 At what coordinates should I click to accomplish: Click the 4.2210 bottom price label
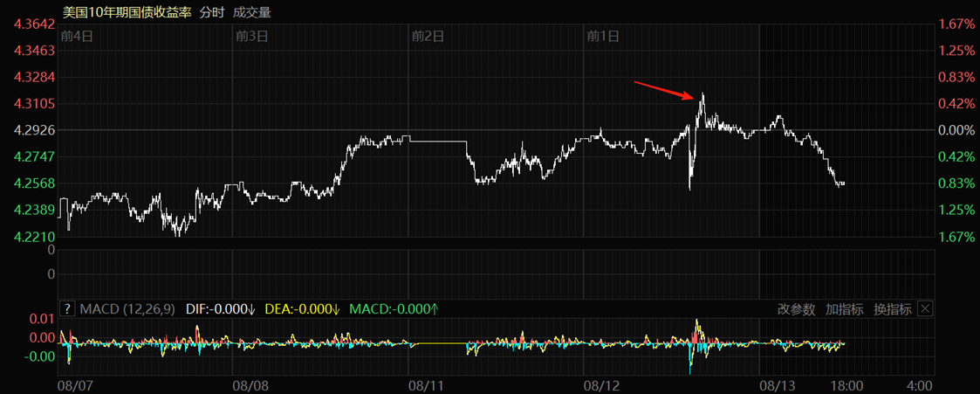pos(35,237)
